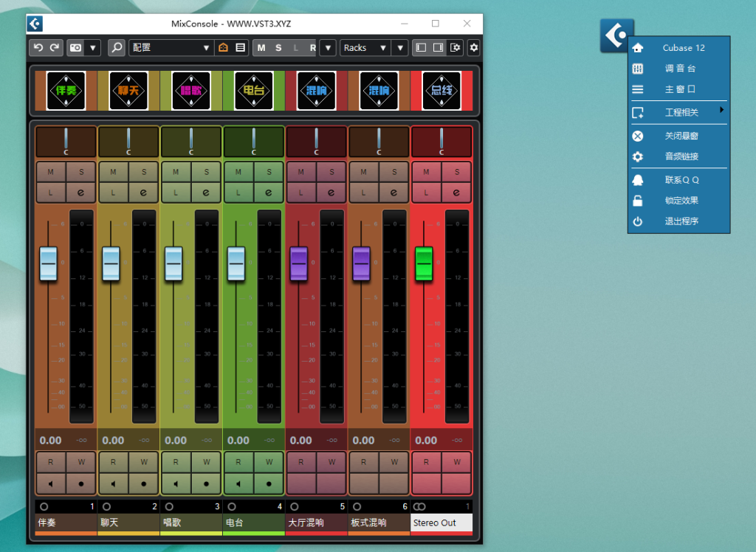Toggle Listen on the 伴奏 channel

51,193
